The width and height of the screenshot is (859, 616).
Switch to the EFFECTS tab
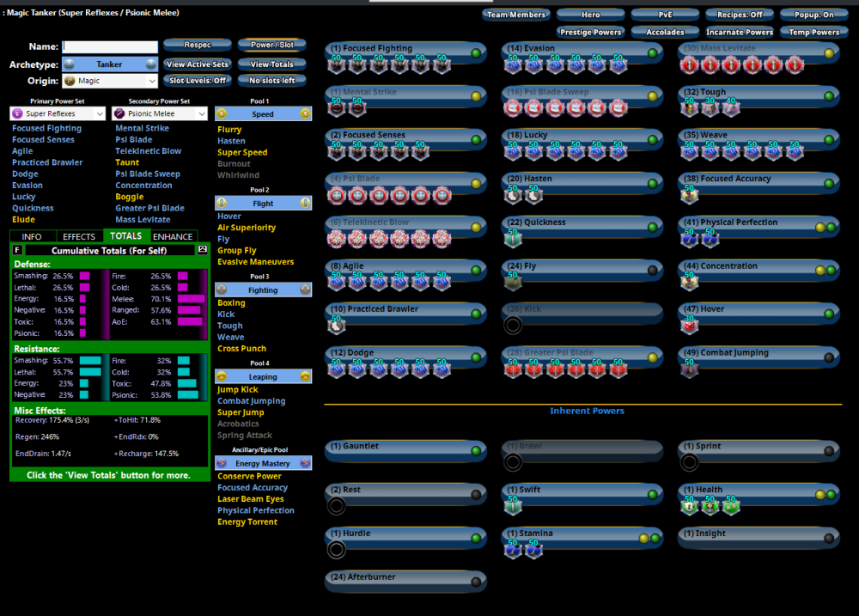click(x=79, y=236)
